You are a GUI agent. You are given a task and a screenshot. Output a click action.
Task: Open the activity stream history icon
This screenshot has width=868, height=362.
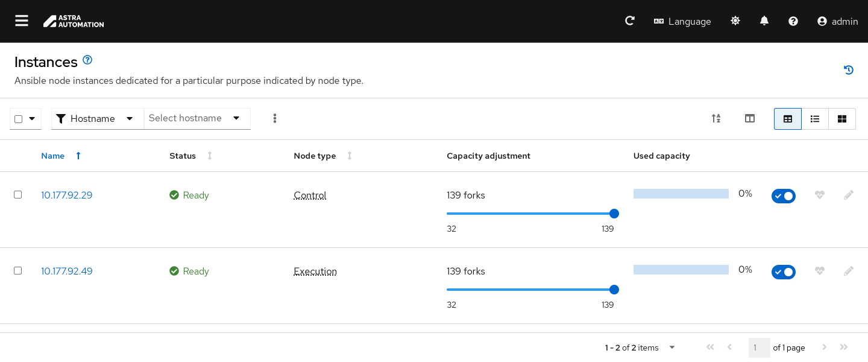coord(849,70)
